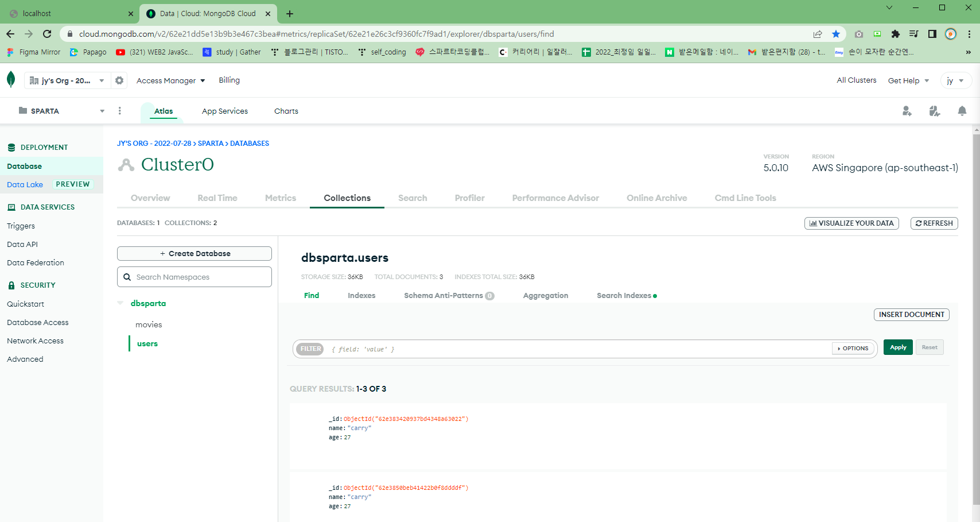Image resolution: width=980 pixels, height=522 pixels.
Task: Open Chrome extensions puzzle icon
Action: (x=895, y=34)
